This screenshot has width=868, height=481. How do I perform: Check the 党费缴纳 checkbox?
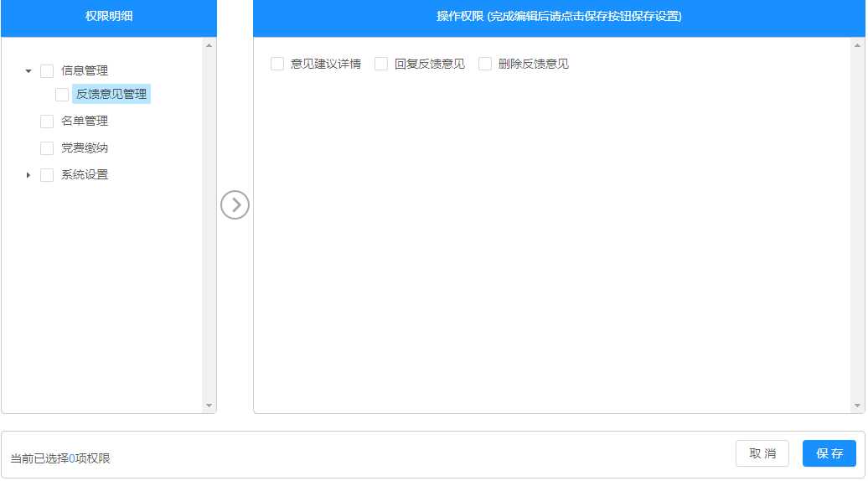(47, 147)
